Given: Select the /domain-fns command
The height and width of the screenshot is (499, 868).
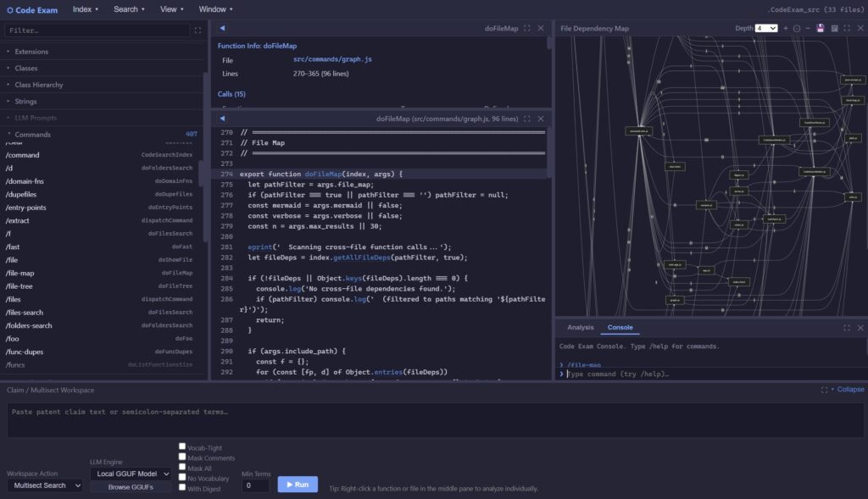Looking at the screenshot, I should (x=100, y=181).
